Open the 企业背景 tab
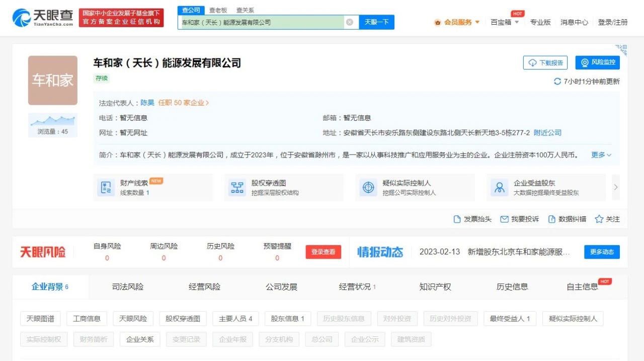Image resolution: width=644 pixels, height=361 pixels. pyautogui.click(x=50, y=287)
